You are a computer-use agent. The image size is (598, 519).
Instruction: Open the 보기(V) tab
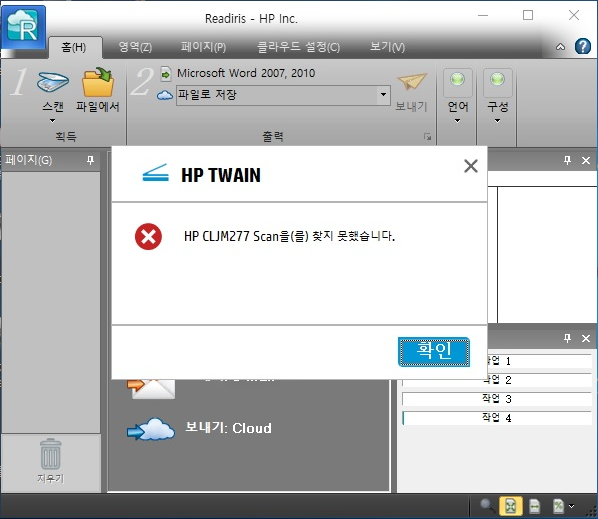pyautogui.click(x=387, y=47)
